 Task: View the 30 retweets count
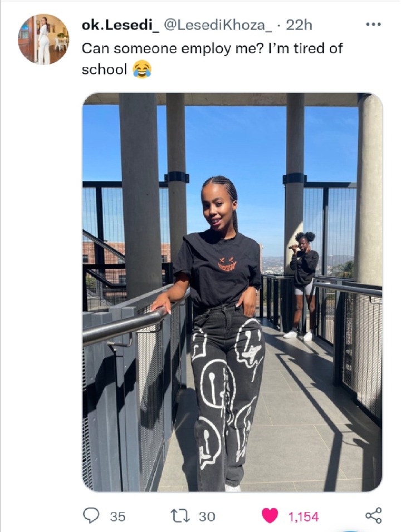coord(207,517)
